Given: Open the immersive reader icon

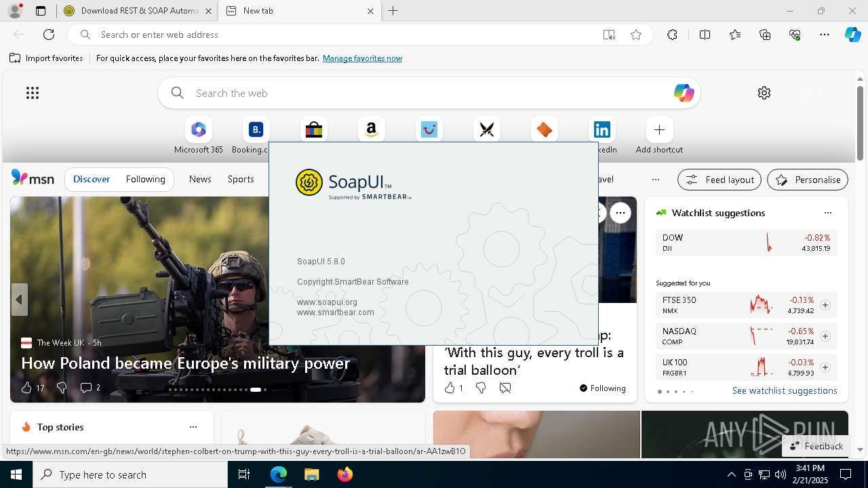Looking at the screenshot, I should click(x=609, y=35).
